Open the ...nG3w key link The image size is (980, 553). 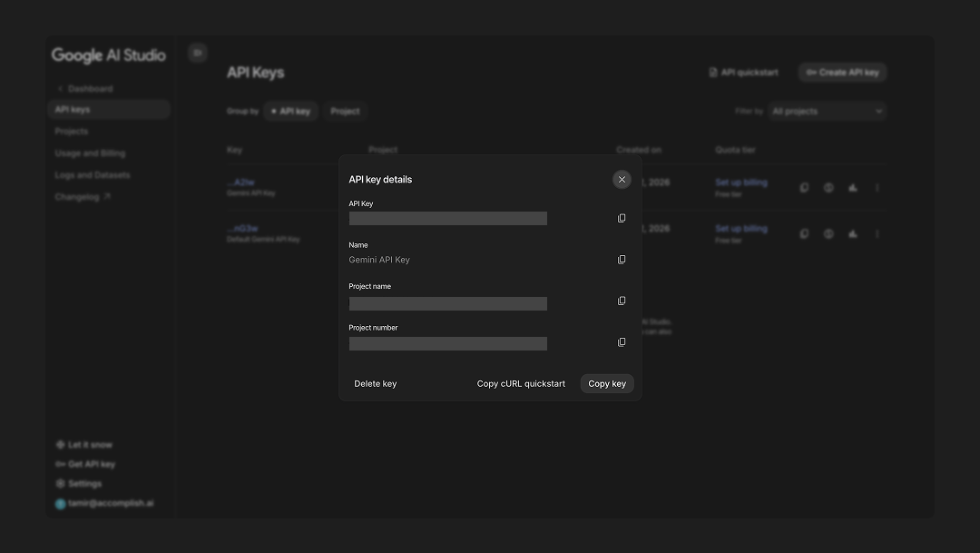pyautogui.click(x=242, y=228)
